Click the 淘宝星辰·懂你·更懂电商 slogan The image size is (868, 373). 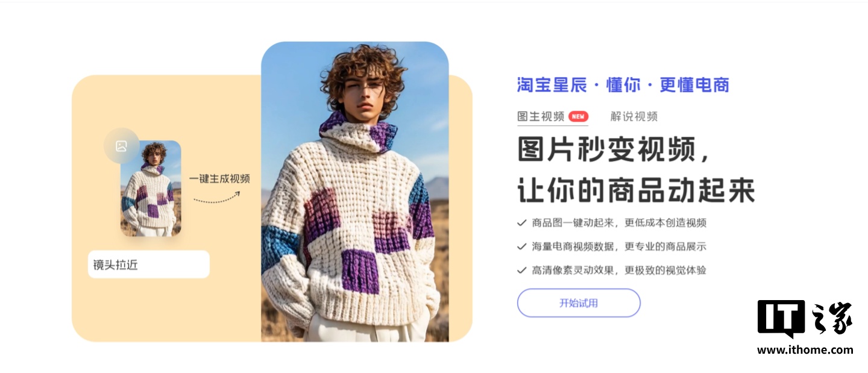click(x=623, y=85)
